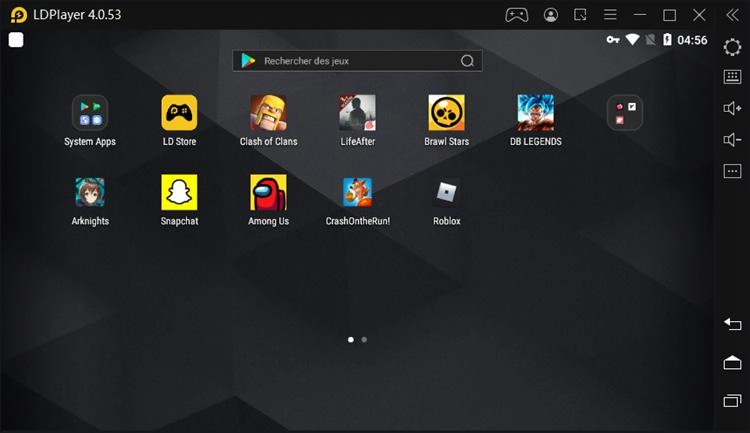Click the white square notification icon

click(x=16, y=40)
